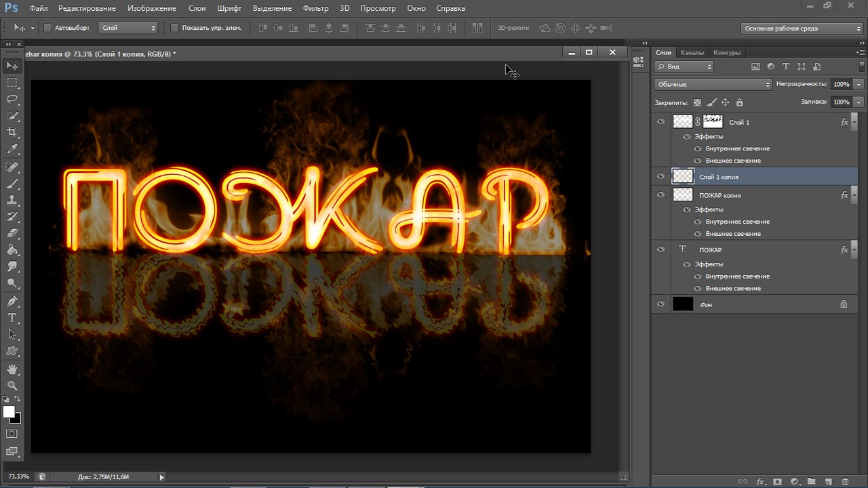Select the Pen tool
Screen dimensions: 868x488
click(x=12, y=302)
